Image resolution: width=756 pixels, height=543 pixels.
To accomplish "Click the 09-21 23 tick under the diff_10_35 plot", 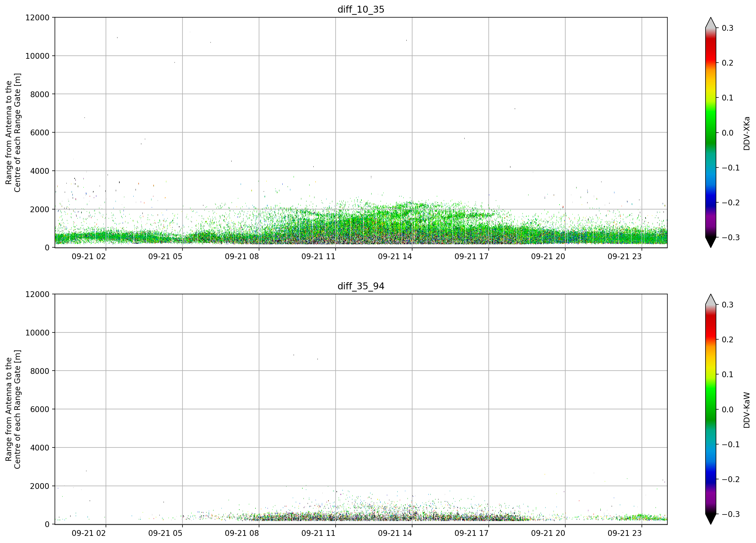I will click(625, 256).
